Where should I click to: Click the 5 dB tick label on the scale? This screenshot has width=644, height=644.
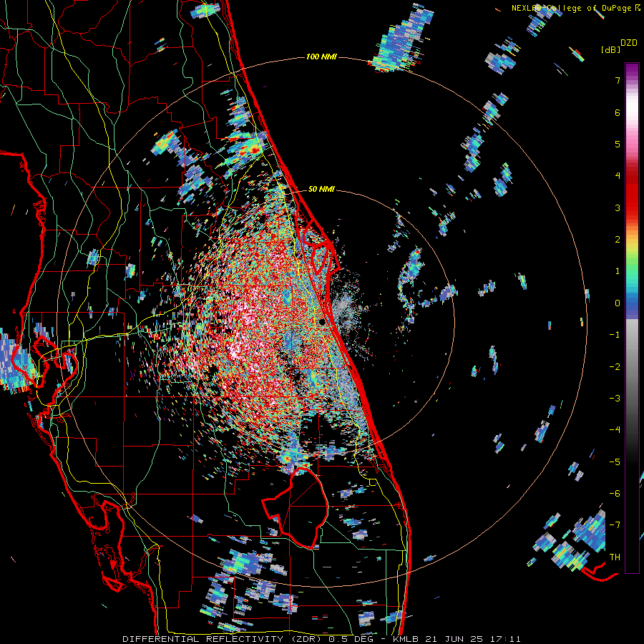pos(618,144)
